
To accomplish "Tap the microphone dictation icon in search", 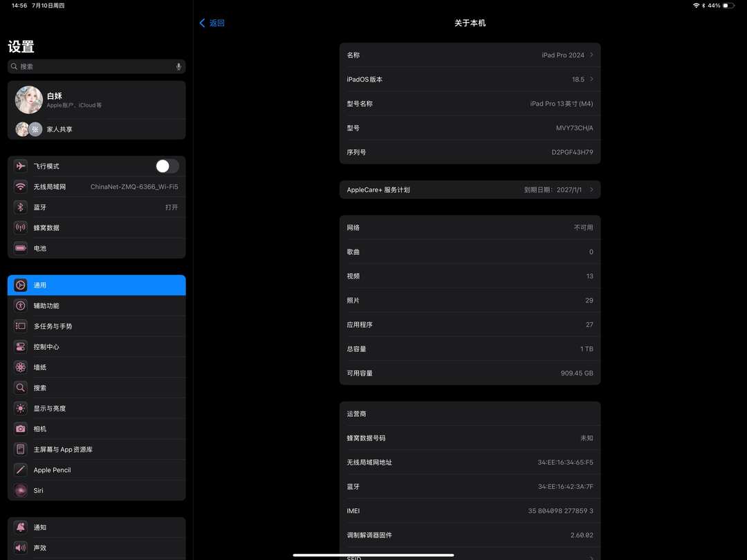I will click(178, 66).
